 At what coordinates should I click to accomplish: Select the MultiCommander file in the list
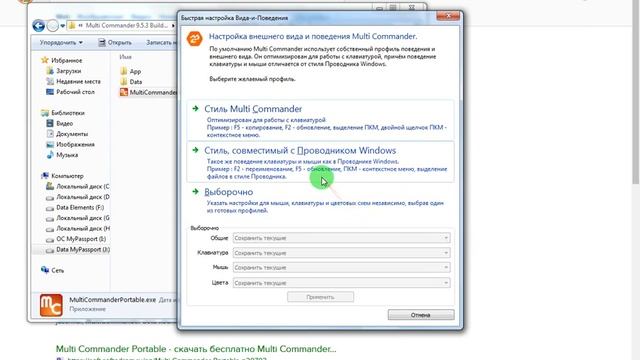153,93
